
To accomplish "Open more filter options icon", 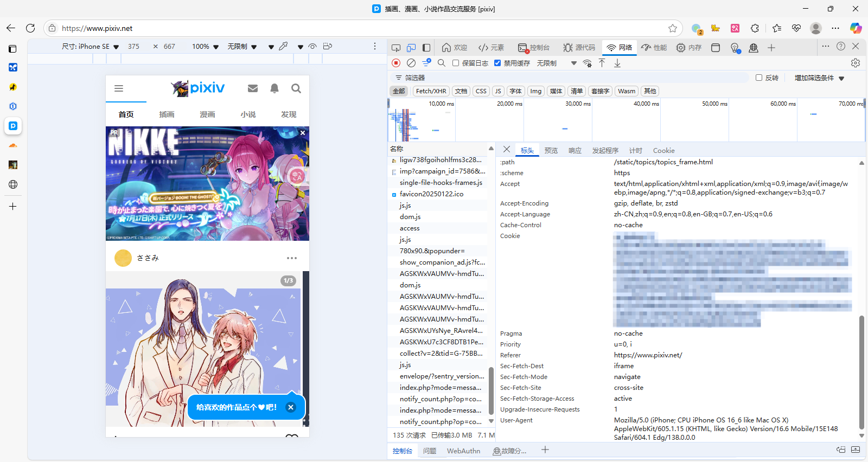I will (x=426, y=63).
